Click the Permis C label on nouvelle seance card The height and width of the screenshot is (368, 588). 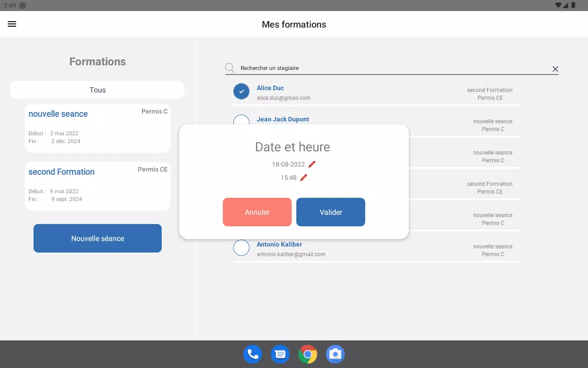pos(154,111)
